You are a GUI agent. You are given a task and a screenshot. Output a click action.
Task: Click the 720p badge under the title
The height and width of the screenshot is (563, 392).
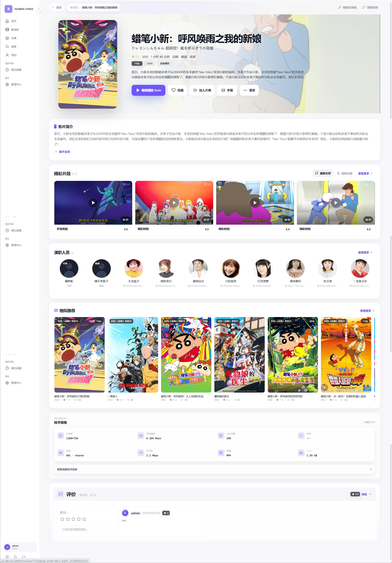coord(137,64)
